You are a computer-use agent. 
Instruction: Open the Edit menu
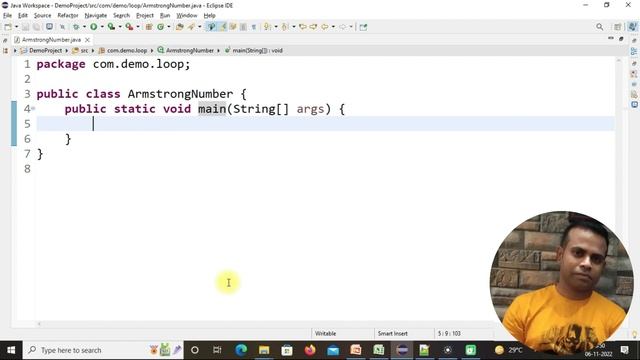tap(22, 16)
